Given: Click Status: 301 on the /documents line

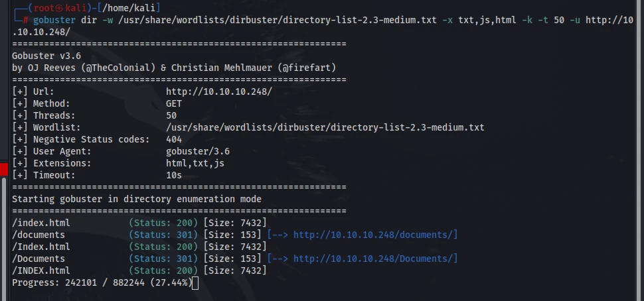Looking at the screenshot, I should pyautogui.click(x=163, y=235).
